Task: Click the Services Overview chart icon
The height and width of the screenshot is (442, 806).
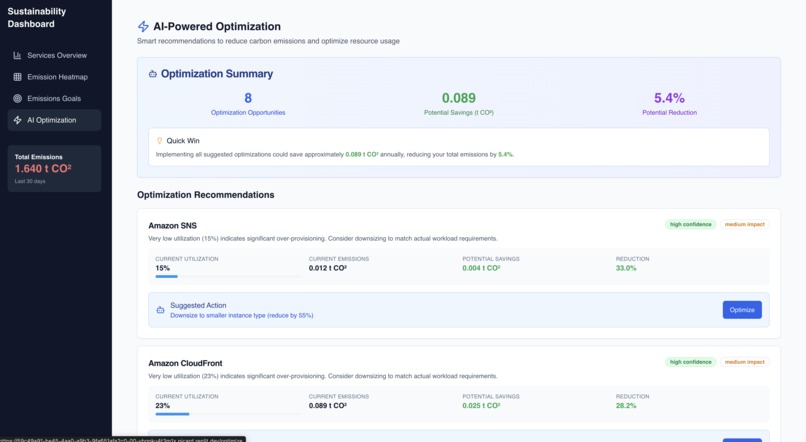Action: tap(17, 56)
